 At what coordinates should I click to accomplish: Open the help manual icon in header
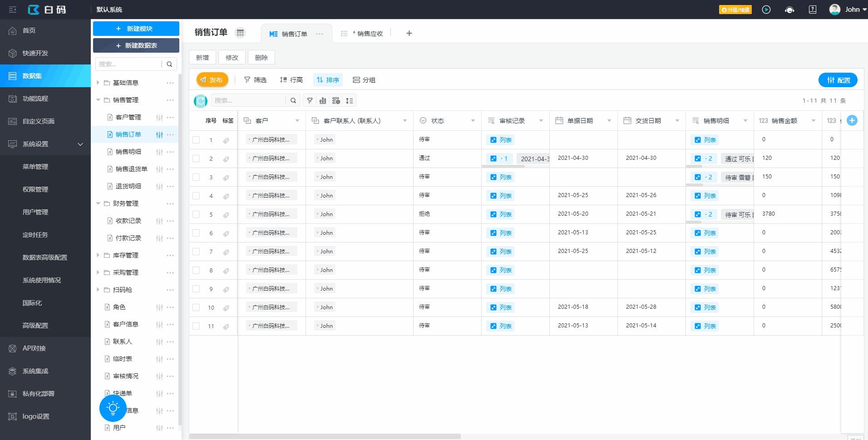[813, 10]
